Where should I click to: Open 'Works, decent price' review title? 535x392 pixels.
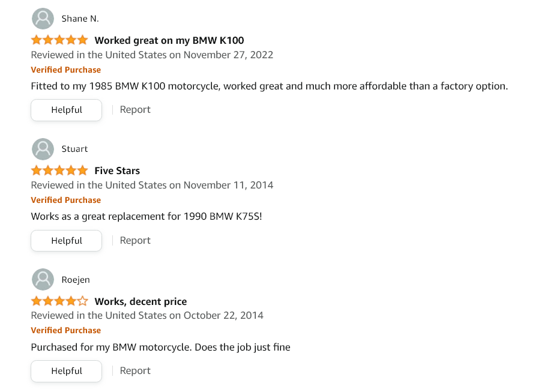pyautogui.click(x=141, y=301)
